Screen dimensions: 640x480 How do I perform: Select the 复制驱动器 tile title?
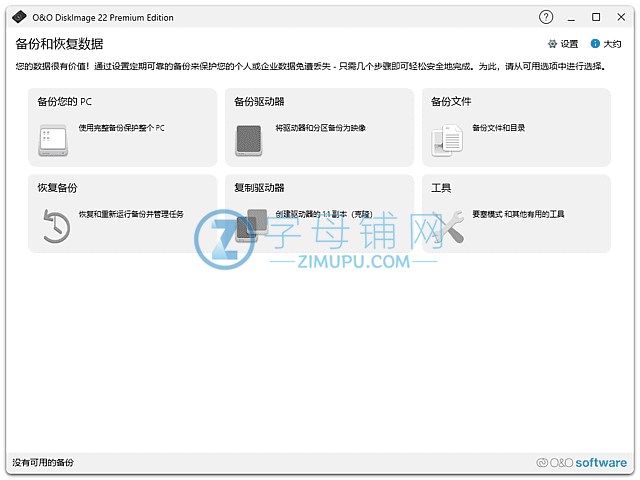(x=259, y=187)
